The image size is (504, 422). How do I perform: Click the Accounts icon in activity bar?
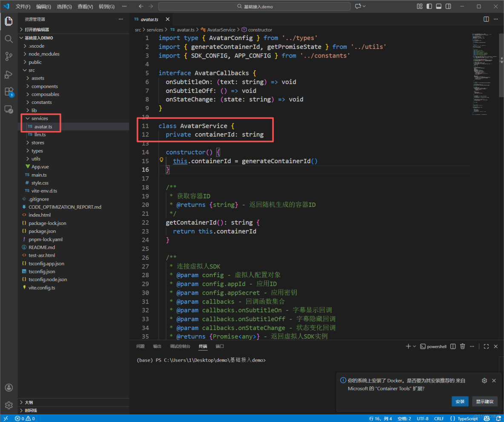(x=9, y=388)
